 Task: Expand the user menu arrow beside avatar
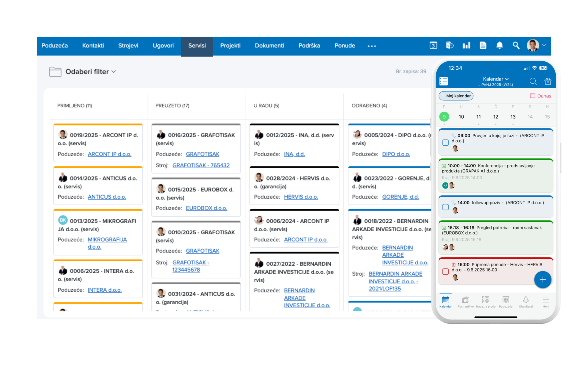coord(544,45)
